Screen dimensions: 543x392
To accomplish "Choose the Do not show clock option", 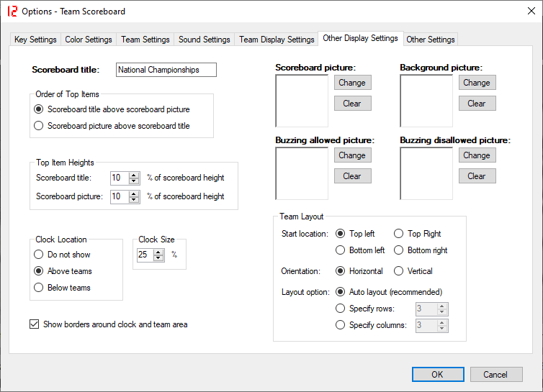I will 39,255.
